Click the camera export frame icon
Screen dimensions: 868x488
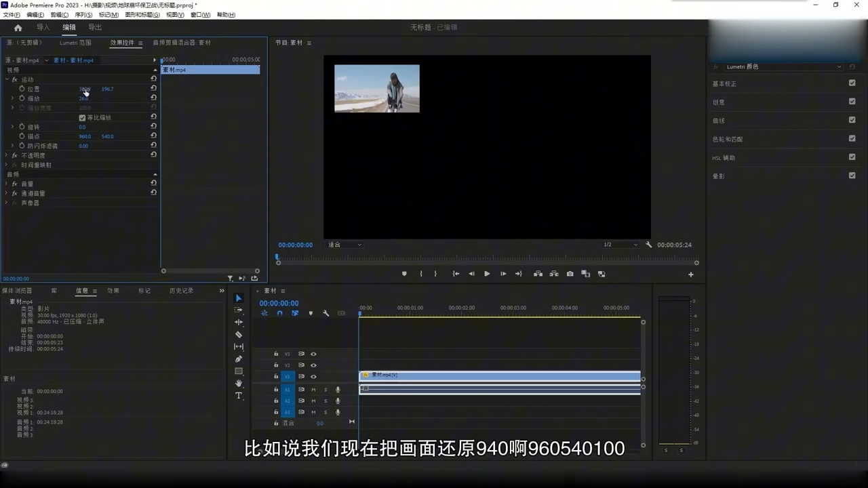[570, 274]
